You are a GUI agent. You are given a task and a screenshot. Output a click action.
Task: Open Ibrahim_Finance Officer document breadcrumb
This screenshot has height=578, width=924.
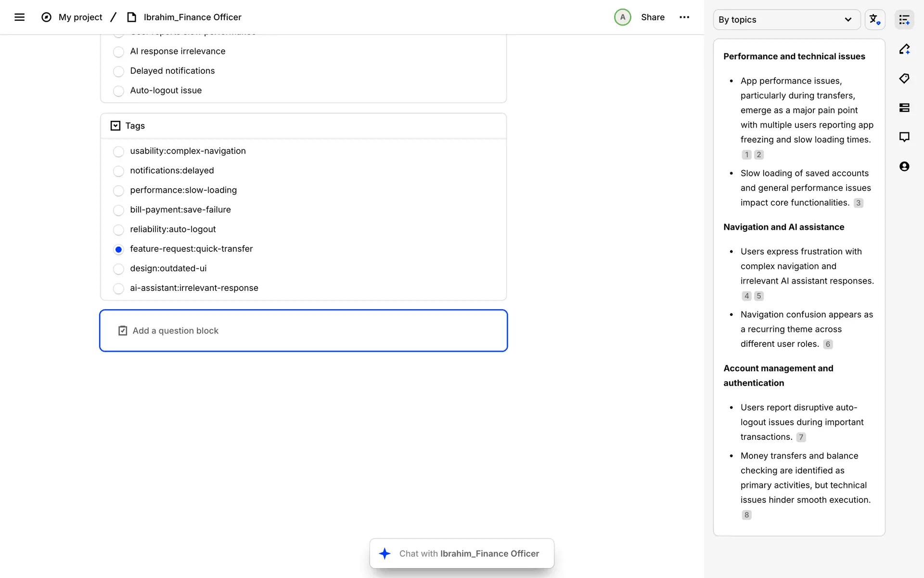pos(192,17)
